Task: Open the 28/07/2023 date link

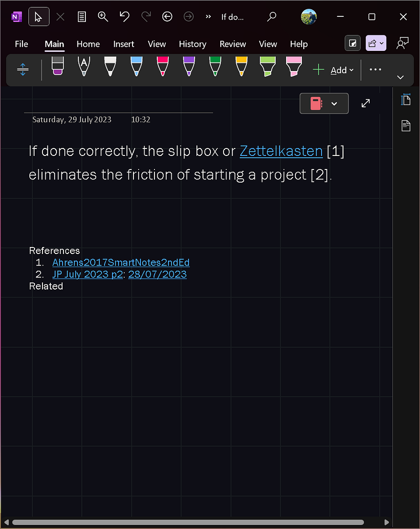Action: (157, 274)
